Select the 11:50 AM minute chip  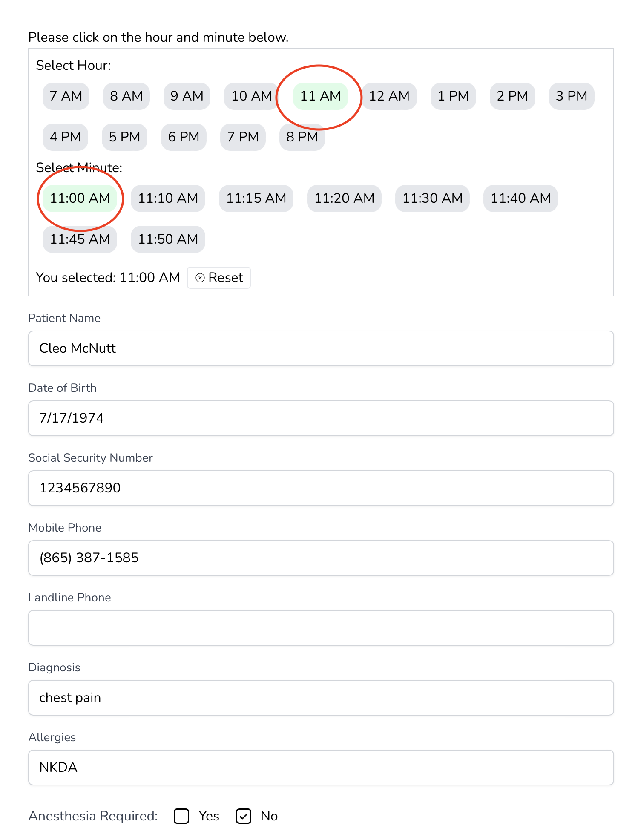click(168, 239)
